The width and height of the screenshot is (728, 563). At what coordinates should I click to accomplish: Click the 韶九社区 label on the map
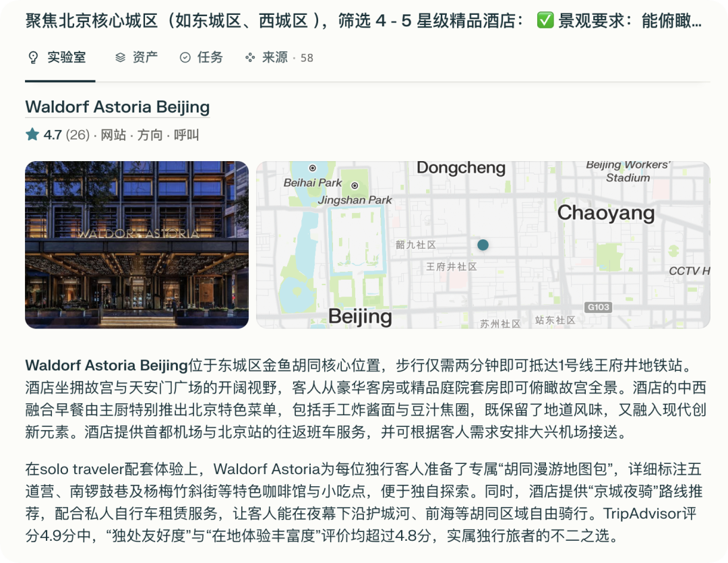click(x=415, y=245)
